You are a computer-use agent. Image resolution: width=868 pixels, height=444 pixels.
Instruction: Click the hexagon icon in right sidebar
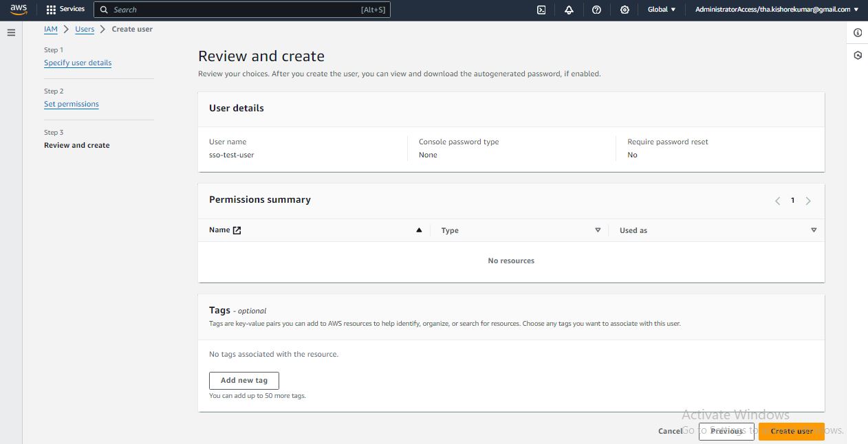coord(858,56)
